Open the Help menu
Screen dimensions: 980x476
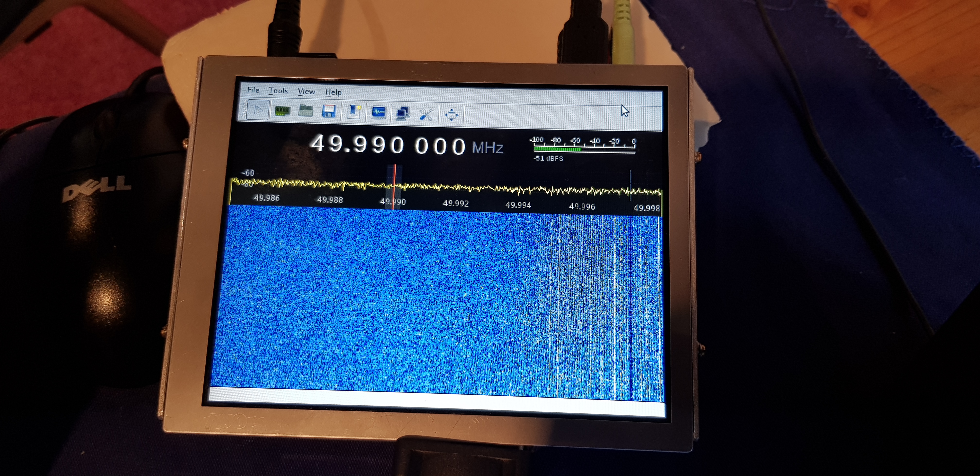tap(333, 92)
